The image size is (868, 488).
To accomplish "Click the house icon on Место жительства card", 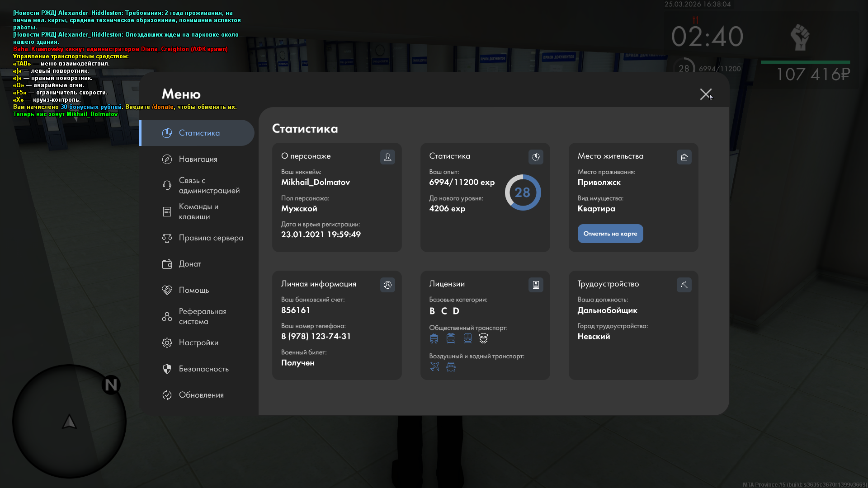I will (684, 157).
